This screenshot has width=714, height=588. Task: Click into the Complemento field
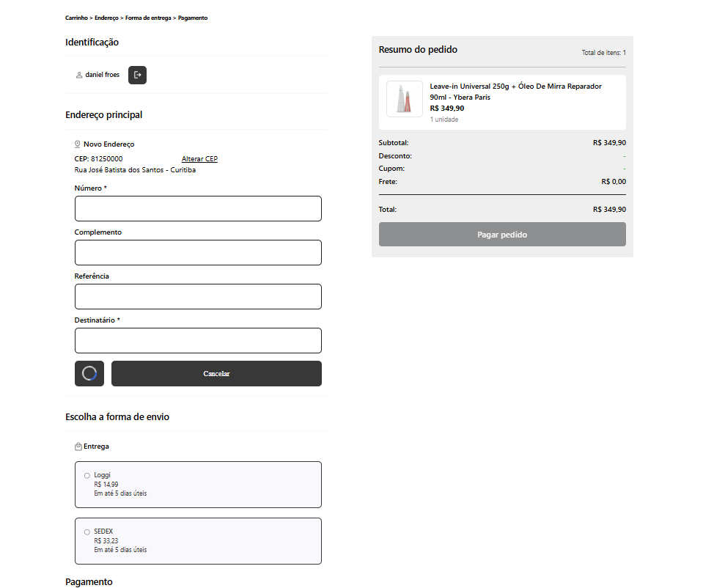(x=198, y=252)
